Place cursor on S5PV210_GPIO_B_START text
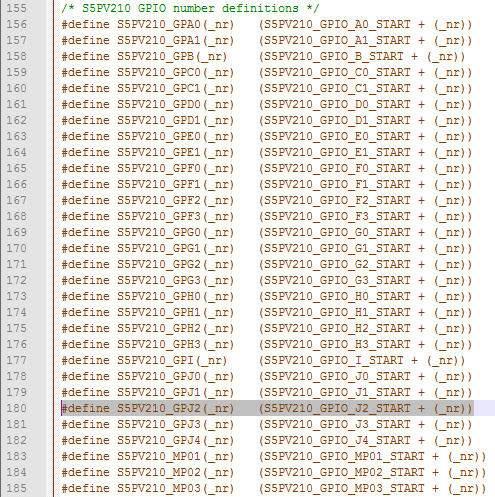495x497 pixels. [334, 56]
